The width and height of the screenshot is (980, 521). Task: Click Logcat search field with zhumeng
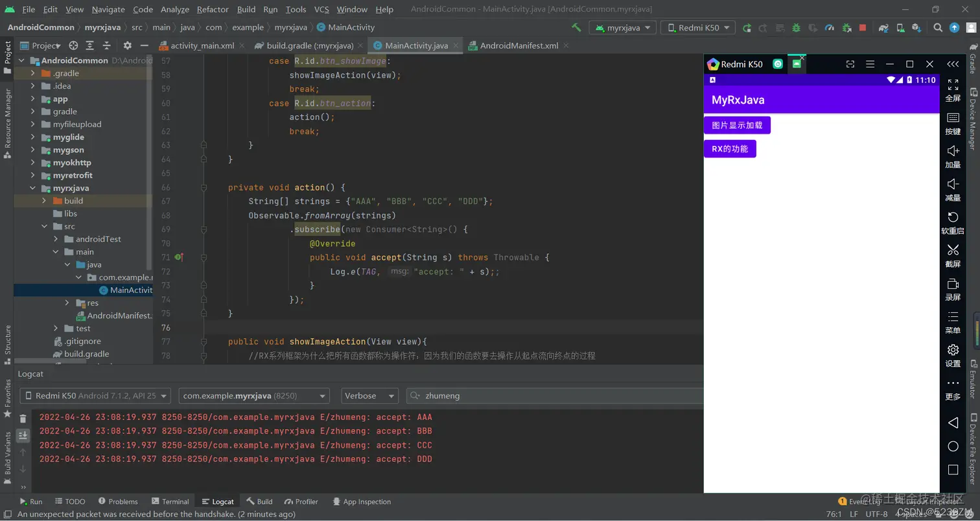point(555,395)
